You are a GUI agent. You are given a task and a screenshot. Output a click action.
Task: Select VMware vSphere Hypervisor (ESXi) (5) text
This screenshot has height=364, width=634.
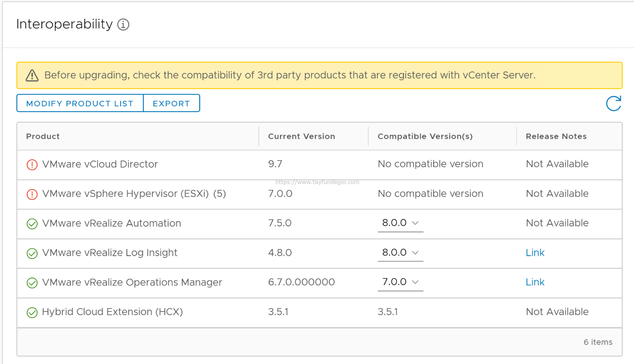coord(134,194)
